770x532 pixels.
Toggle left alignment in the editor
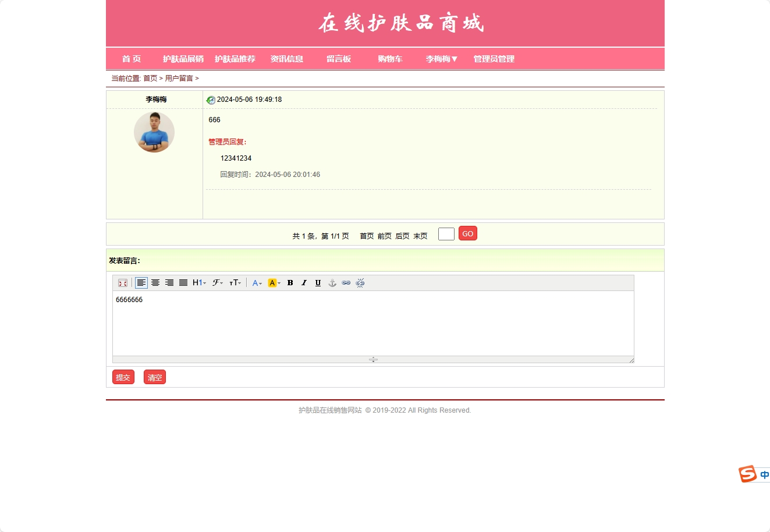(x=141, y=283)
